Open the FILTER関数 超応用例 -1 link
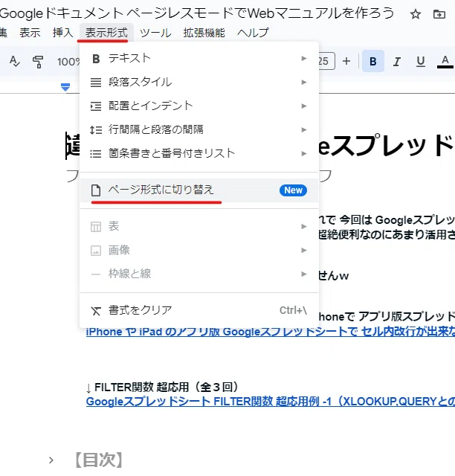The height and width of the screenshot is (476, 455). pos(271,402)
